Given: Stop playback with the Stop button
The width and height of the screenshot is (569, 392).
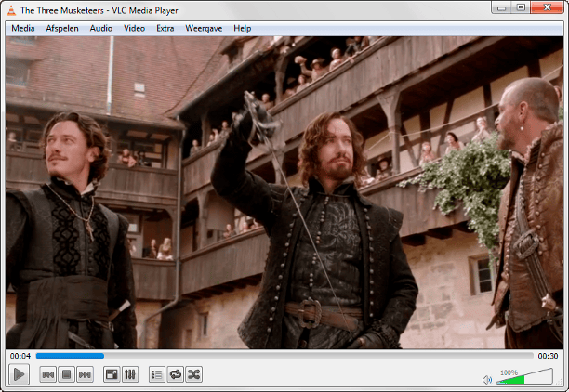Looking at the screenshot, I should coord(66,374).
